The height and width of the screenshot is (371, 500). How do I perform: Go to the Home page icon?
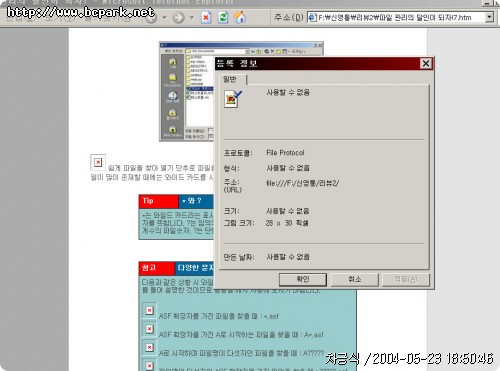(x=240, y=17)
